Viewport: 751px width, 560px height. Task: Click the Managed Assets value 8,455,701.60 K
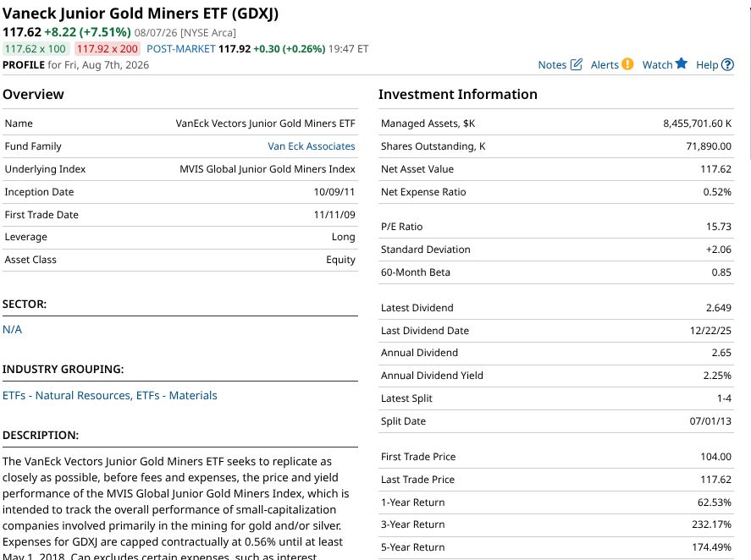tap(698, 124)
